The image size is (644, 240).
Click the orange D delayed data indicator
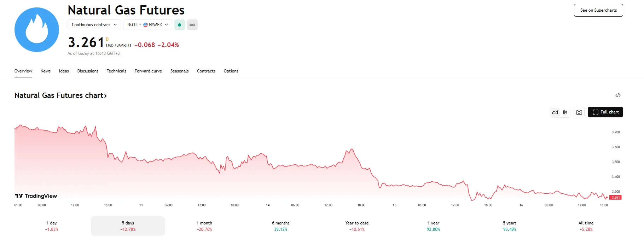tap(107, 39)
